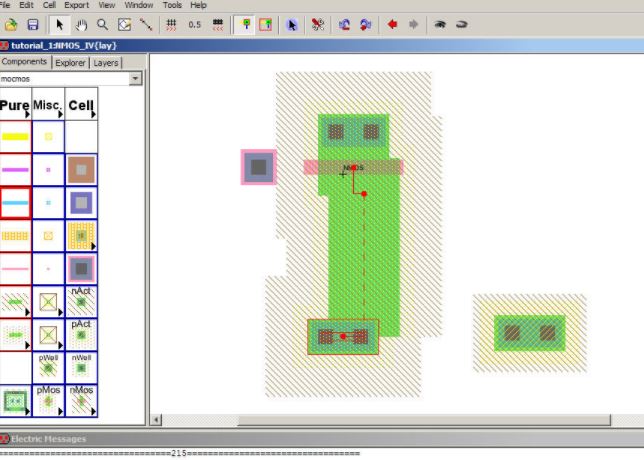The width and height of the screenshot is (644, 460).
Task: Activate the Zoom magnifier tool
Action: (103, 24)
